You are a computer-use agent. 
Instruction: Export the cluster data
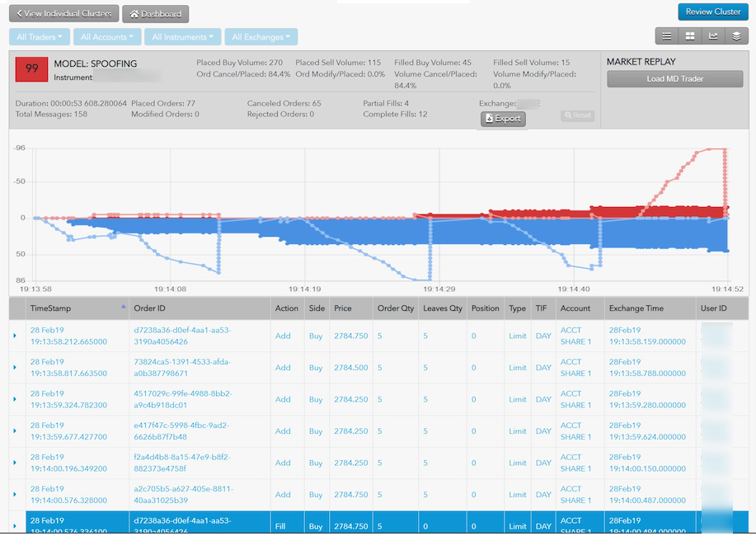pos(502,119)
